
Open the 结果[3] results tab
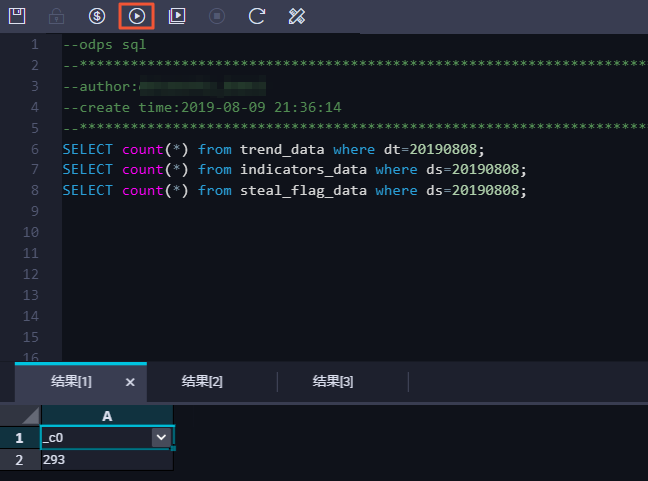pos(333,381)
